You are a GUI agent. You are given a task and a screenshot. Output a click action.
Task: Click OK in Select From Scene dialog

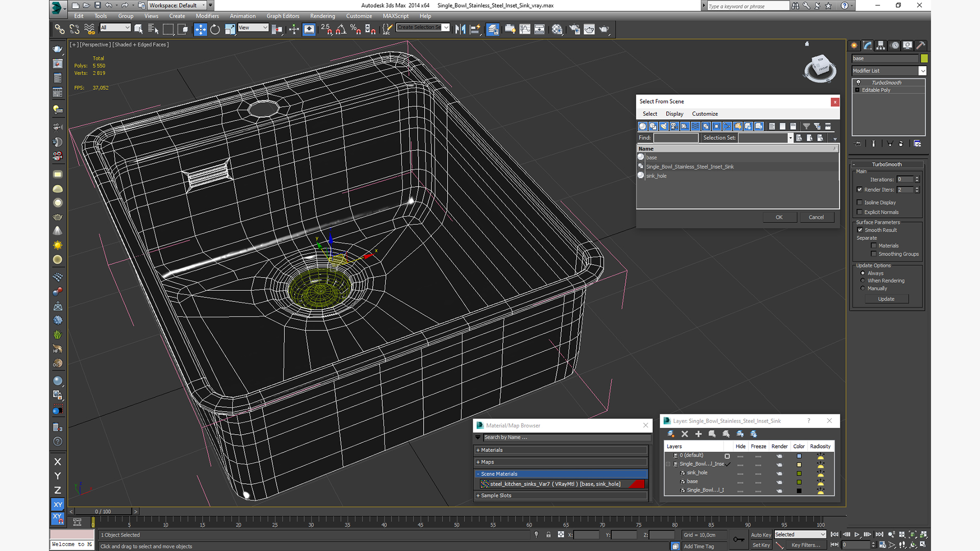(779, 217)
